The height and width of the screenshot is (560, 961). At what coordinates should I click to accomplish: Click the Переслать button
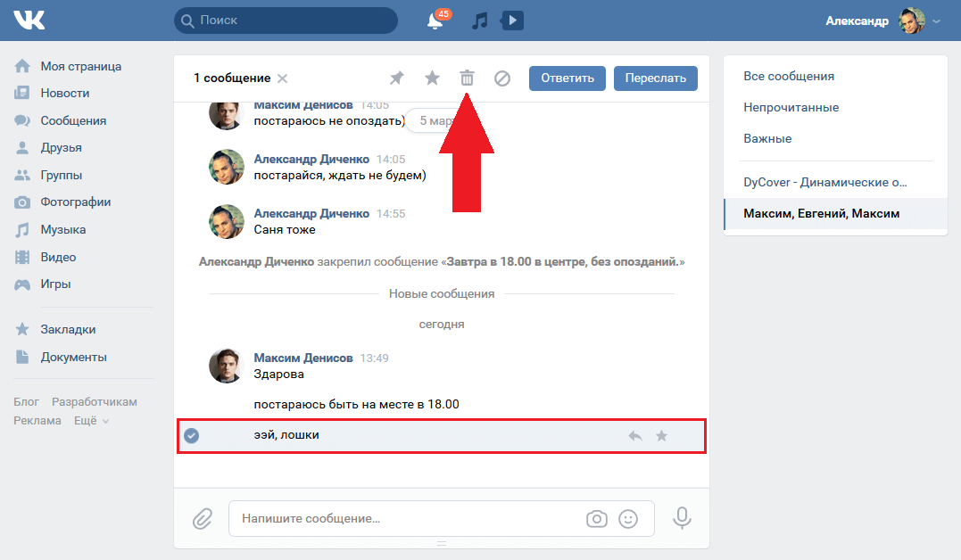[x=655, y=78]
